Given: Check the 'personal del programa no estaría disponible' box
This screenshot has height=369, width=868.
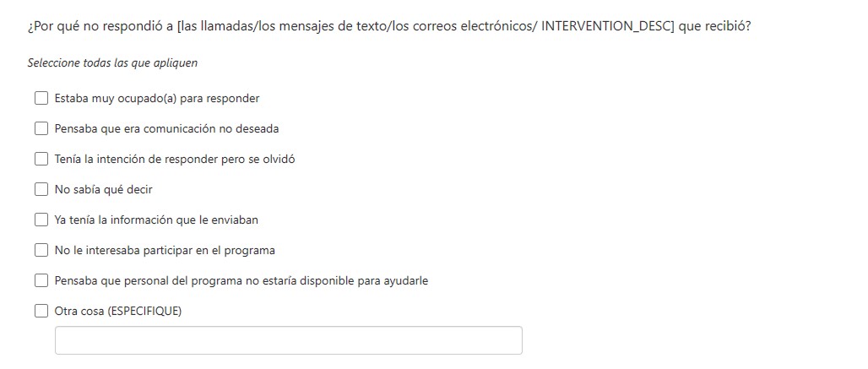Looking at the screenshot, I should pyautogui.click(x=41, y=280).
